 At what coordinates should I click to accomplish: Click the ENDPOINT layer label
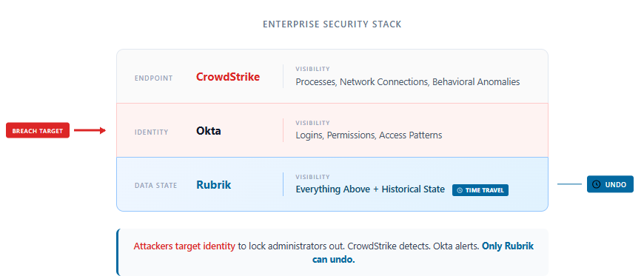[154, 78]
